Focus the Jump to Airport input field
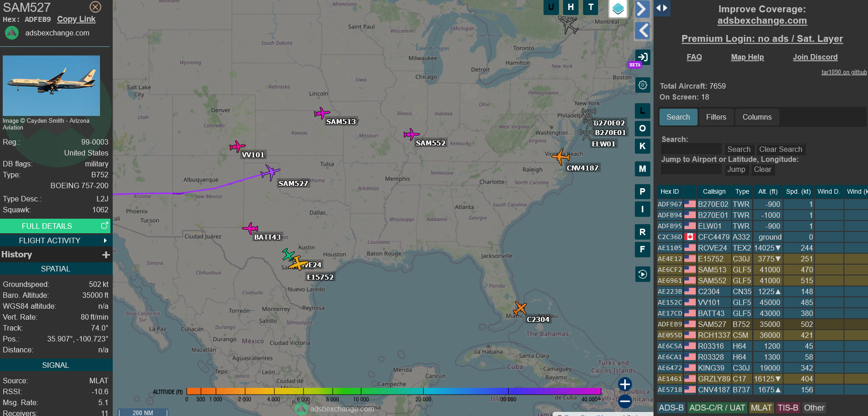Image resolution: width=868 pixels, height=416 pixels. coord(691,169)
